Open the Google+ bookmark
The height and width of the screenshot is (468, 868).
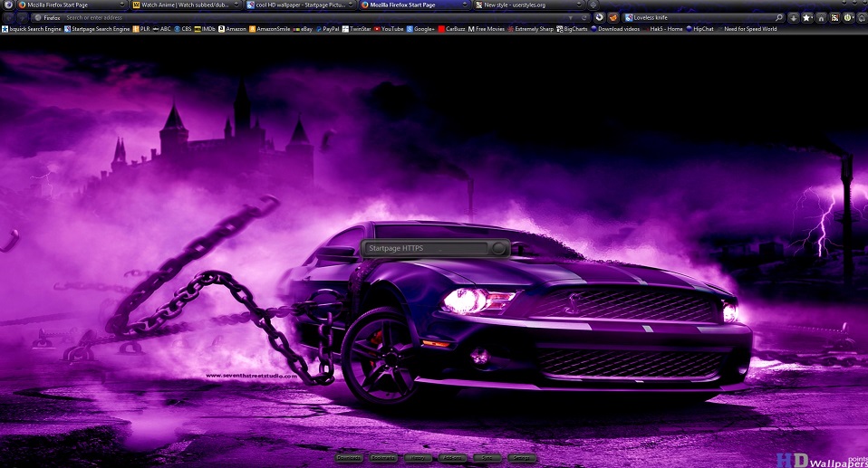pos(420,29)
